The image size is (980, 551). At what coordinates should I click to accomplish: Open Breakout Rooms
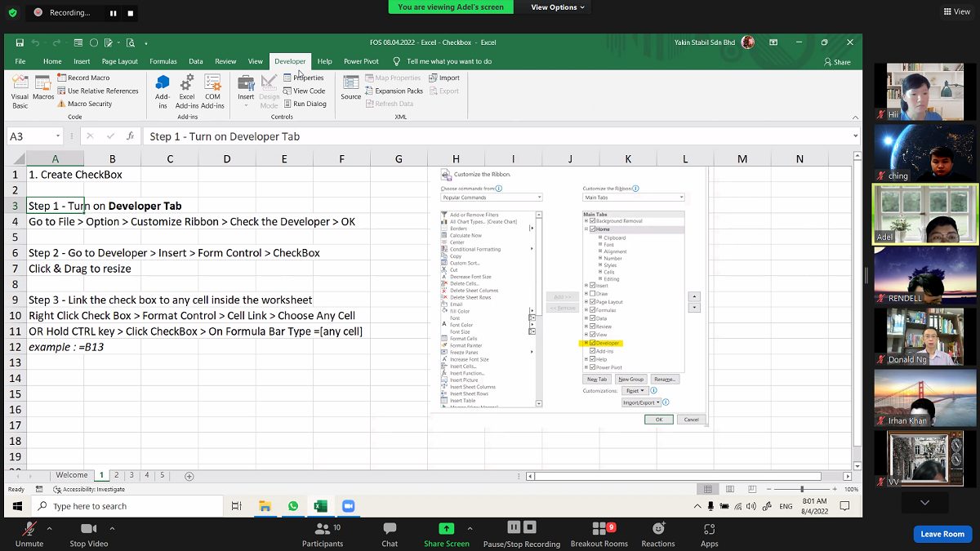coord(599,534)
